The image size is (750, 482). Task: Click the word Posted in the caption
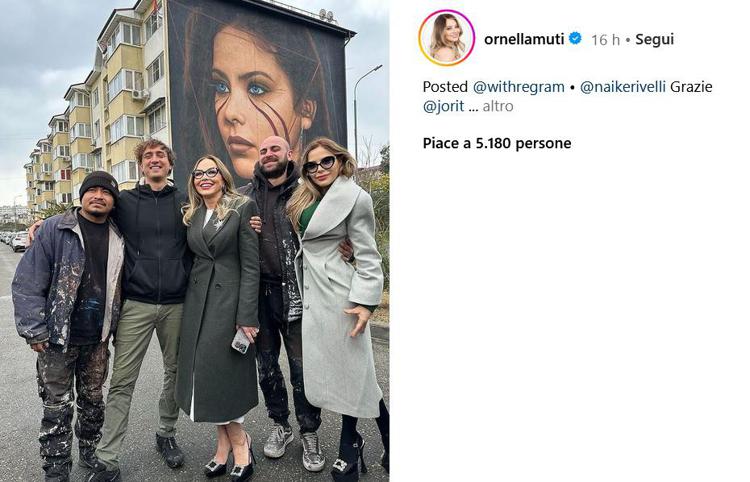pyautogui.click(x=445, y=87)
